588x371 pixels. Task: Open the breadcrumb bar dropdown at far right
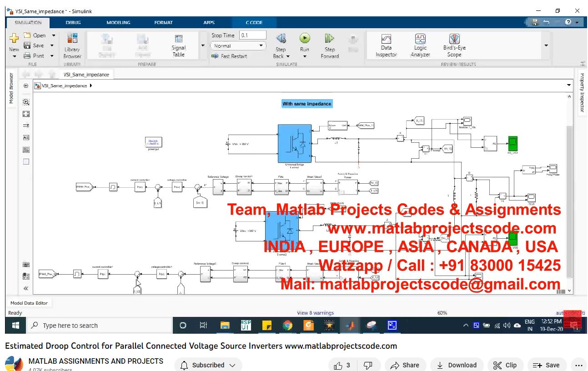pyautogui.click(x=569, y=85)
